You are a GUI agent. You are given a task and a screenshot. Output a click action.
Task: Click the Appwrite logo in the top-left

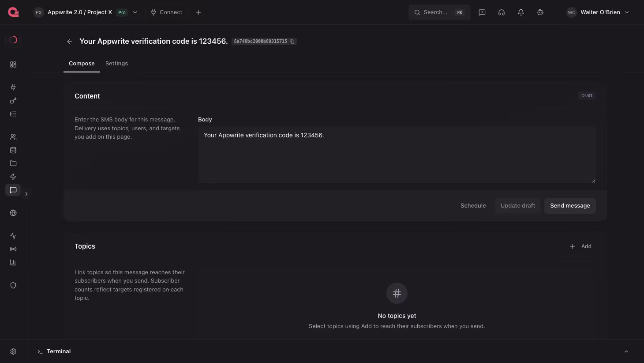(x=13, y=12)
